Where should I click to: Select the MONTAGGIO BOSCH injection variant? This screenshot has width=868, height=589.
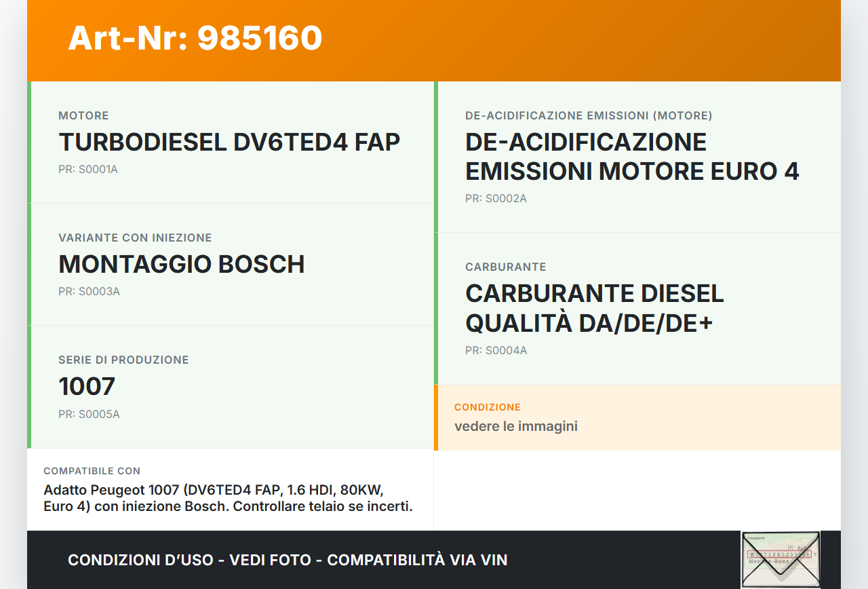tap(182, 265)
